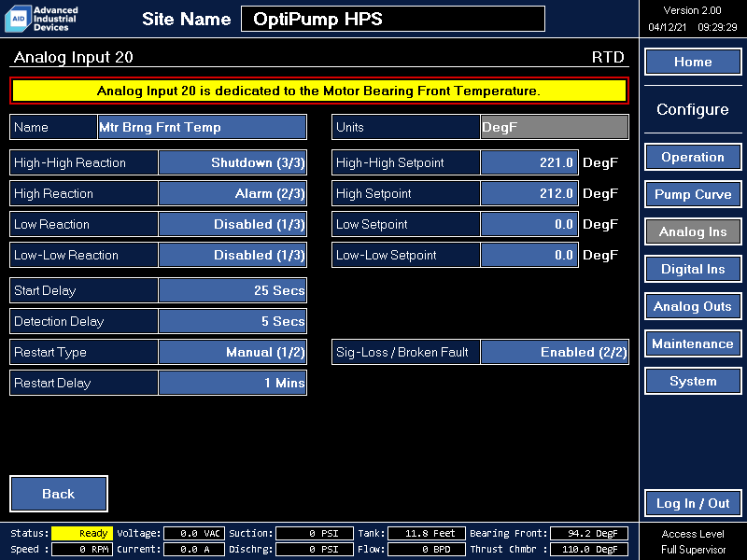This screenshot has width=747, height=560.
Task: Edit the High-High Setpoint 221.0 value
Action: [529, 162]
